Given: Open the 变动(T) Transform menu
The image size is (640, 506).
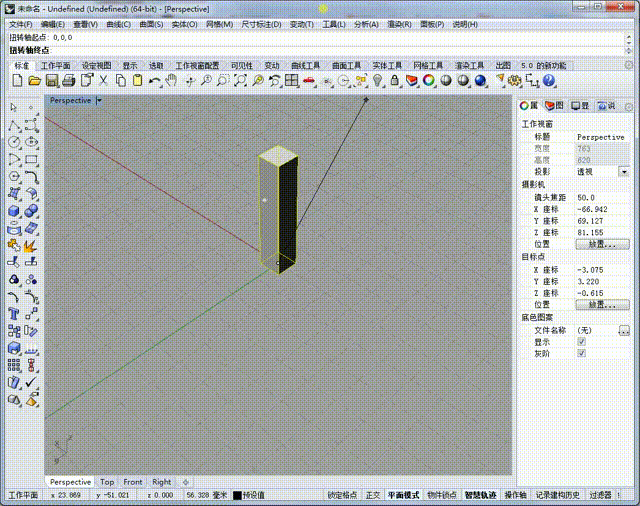Looking at the screenshot, I should pyautogui.click(x=302, y=24).
